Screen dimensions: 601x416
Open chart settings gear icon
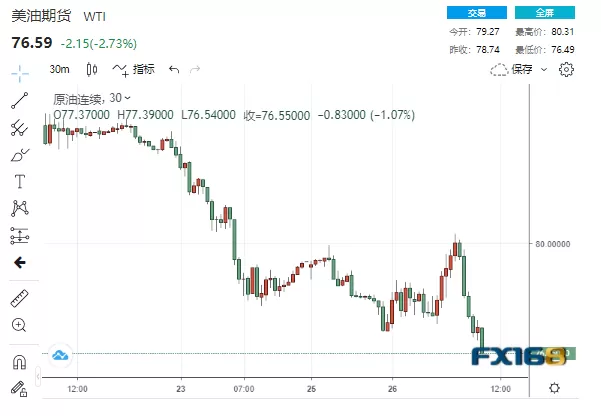click(566, 69)
